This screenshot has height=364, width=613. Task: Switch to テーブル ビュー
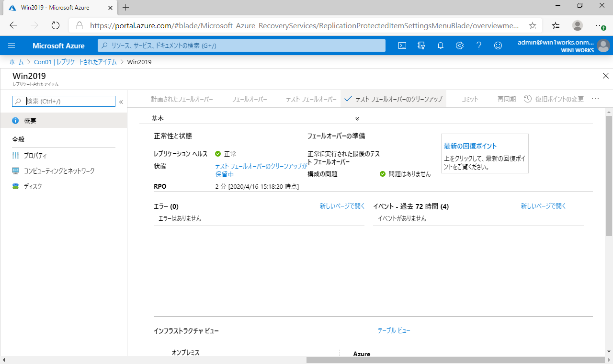[394, 330]
